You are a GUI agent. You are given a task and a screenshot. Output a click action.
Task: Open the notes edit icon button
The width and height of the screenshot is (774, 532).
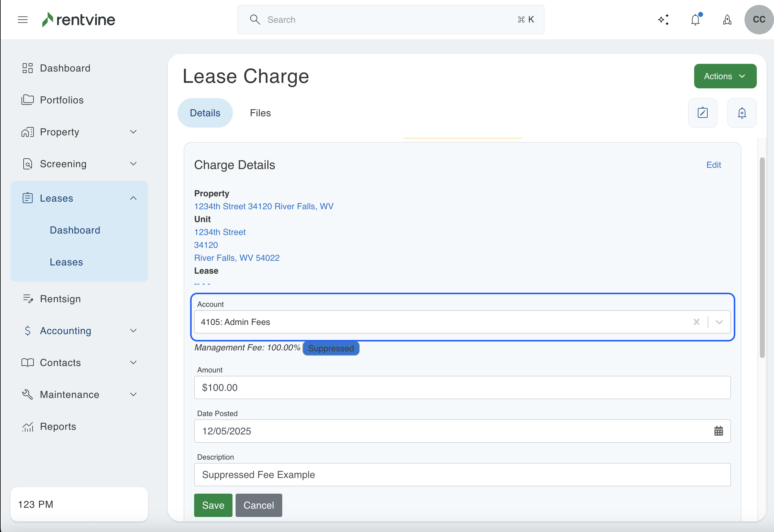pyautogui.click(x=703, y=113)
